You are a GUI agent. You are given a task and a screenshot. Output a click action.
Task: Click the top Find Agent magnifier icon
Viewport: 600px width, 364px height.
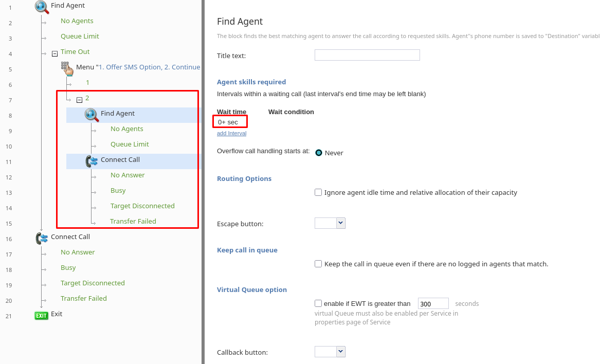click(x=42, y=6)
